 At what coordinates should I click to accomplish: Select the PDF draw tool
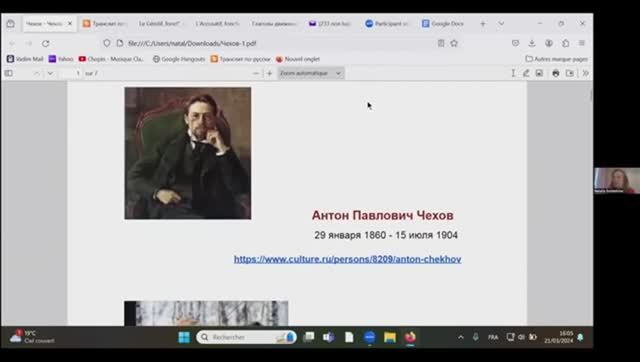(526, 73)
